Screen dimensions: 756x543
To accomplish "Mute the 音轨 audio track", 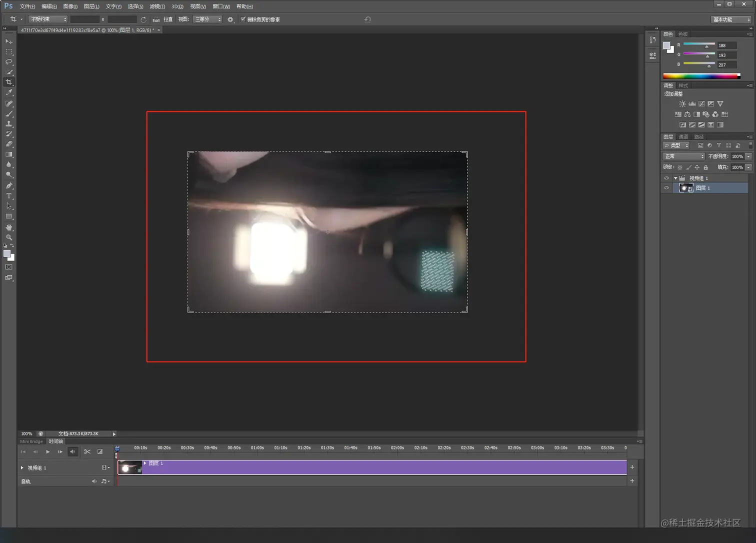I will point(93,481).
